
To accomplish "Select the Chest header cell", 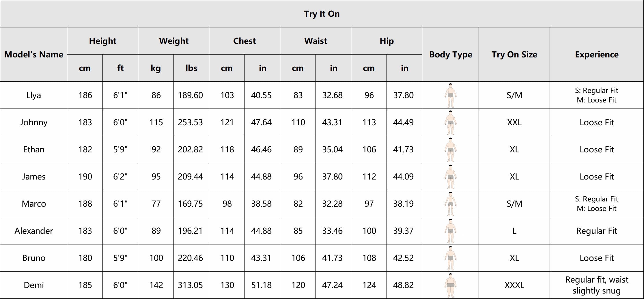I will point(244,41).
